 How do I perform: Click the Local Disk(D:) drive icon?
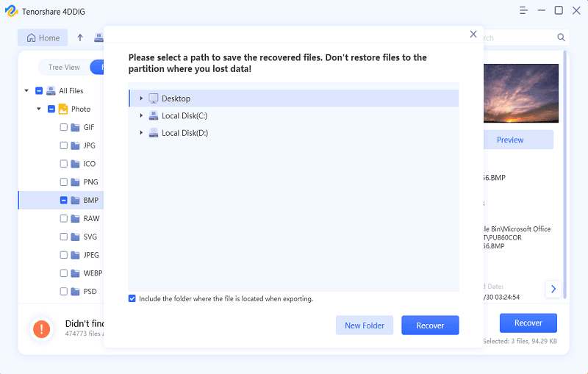(x=154, y=133)
